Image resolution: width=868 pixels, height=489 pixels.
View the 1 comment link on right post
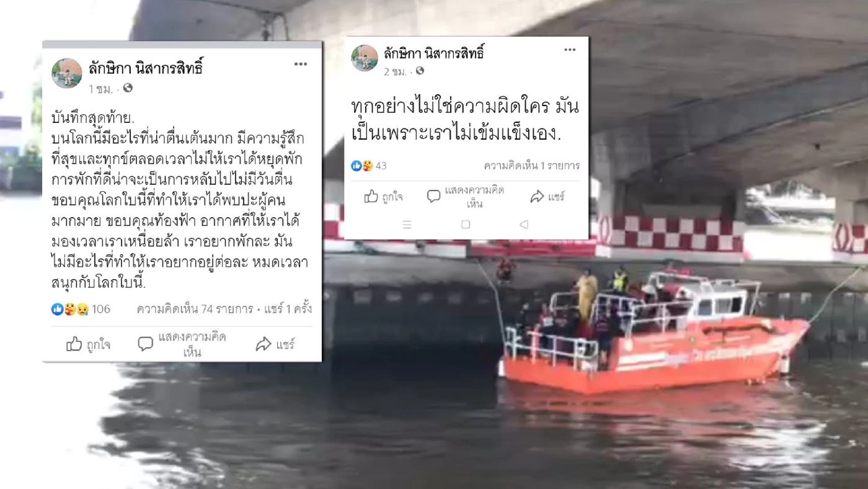coord(531,166)
